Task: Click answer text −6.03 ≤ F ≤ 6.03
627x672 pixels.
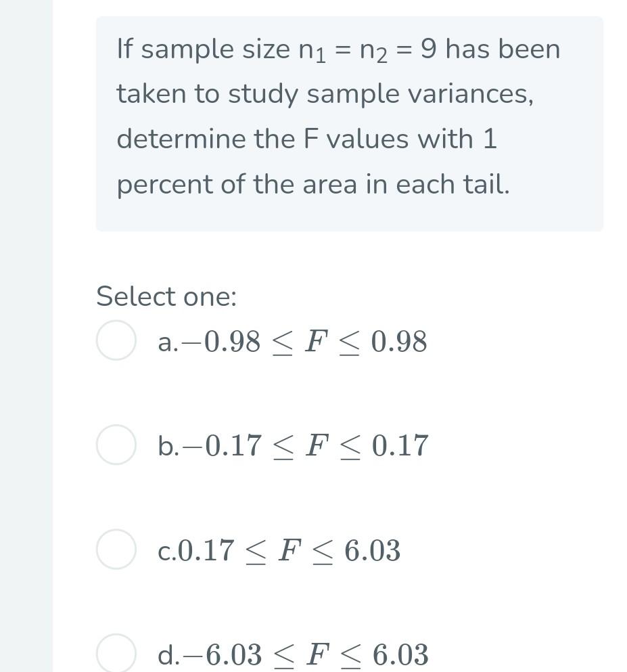Action: [x=305, y=654]
